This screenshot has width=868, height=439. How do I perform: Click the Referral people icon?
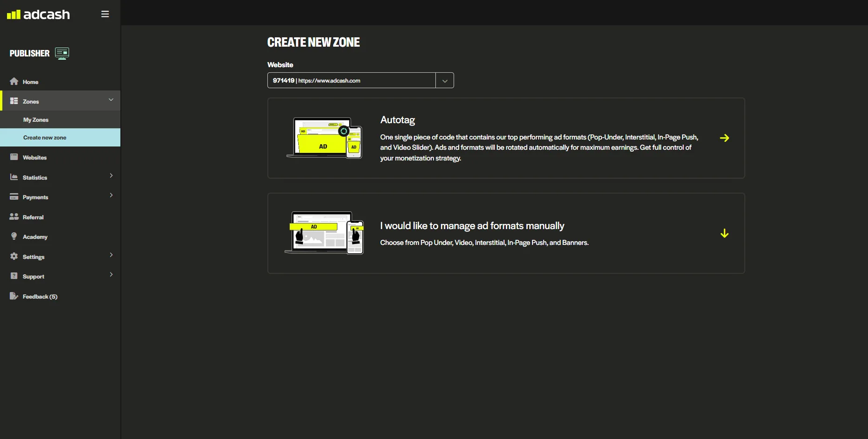coord(14,217)
